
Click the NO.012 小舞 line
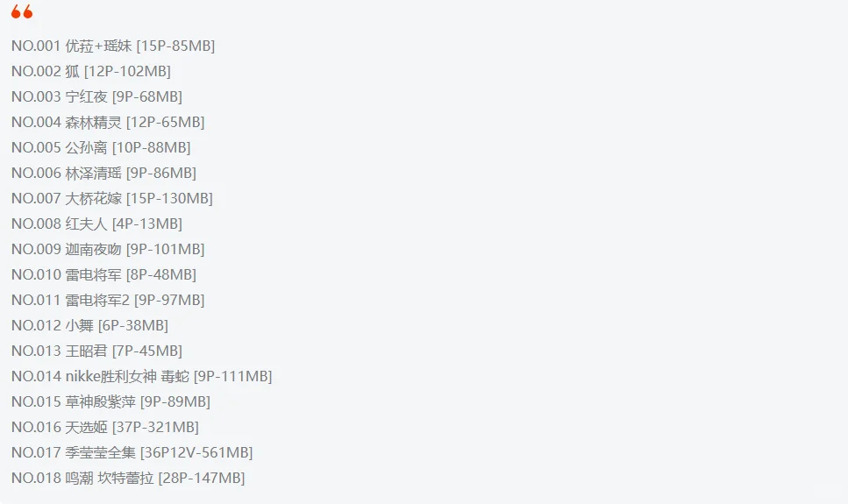[89, 325]
